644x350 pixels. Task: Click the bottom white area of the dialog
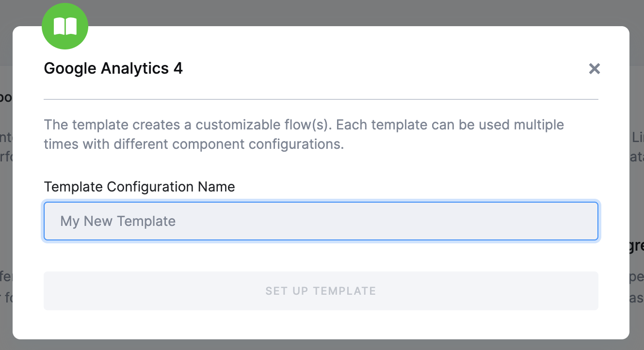point(321,325)
